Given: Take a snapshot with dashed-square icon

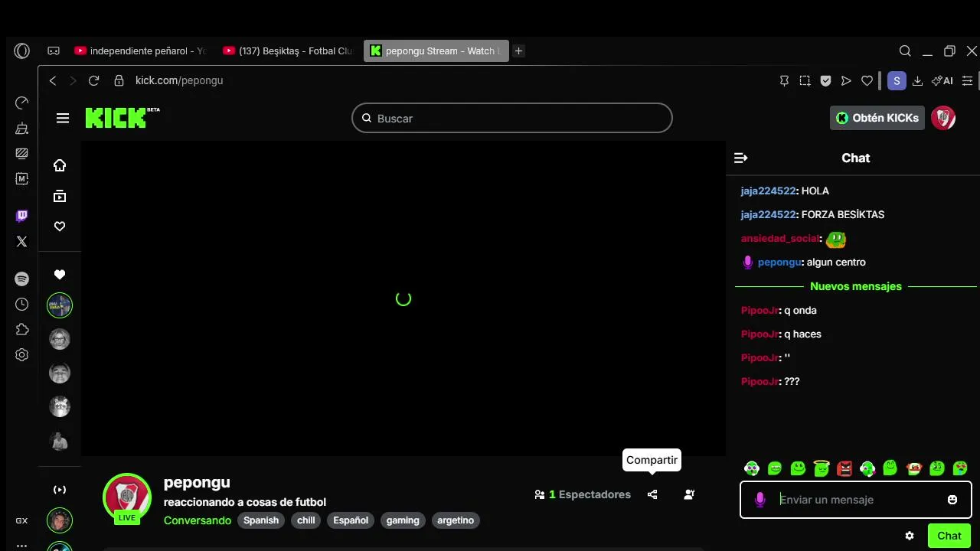Looking at the screenshot, I should [x=805, y=80].
